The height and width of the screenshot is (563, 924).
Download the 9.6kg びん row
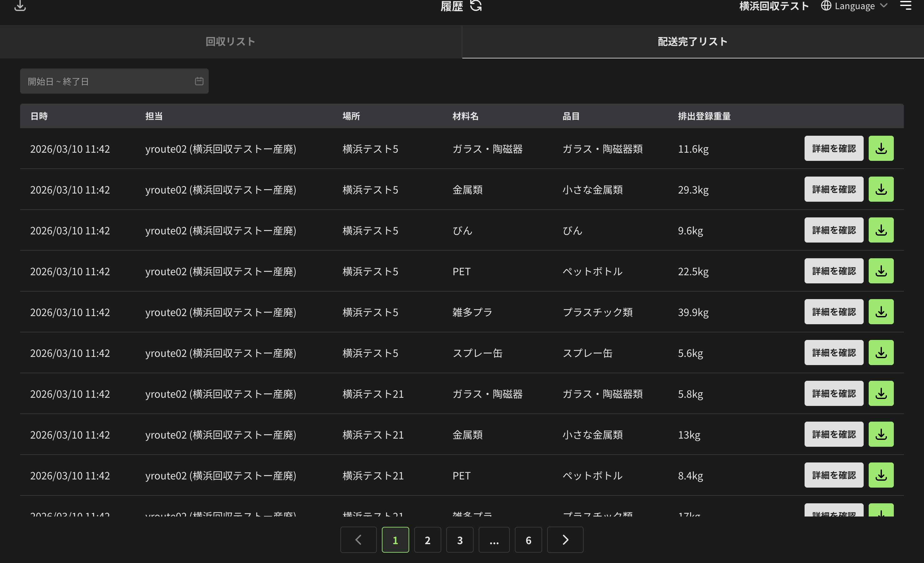881,230
